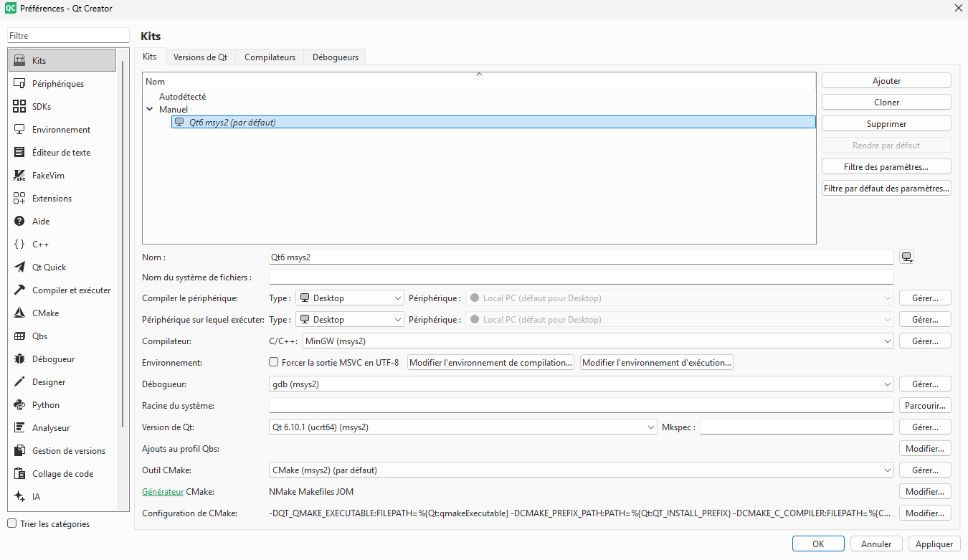
Task: Switch to the Versions de Qt tab
Action: 200,57
